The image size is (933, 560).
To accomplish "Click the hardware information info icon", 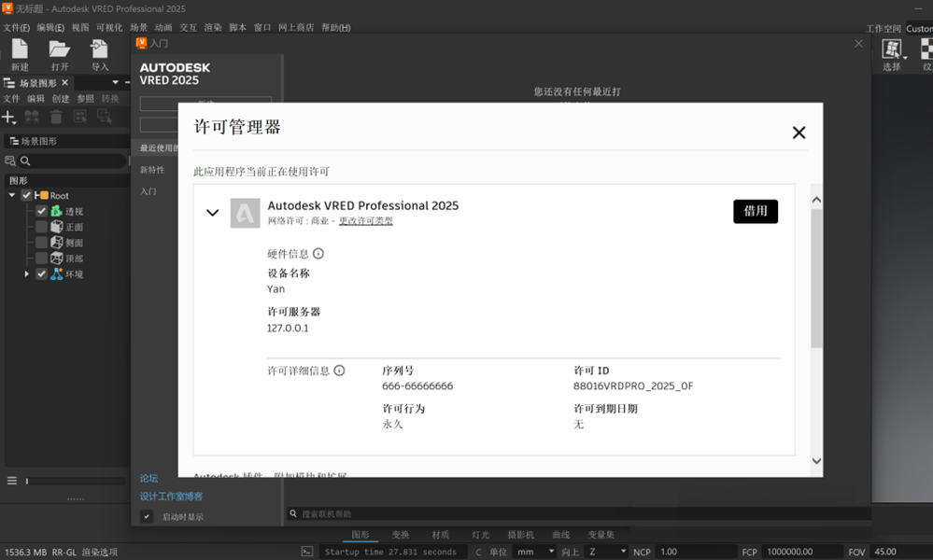I will click(318, 254).
